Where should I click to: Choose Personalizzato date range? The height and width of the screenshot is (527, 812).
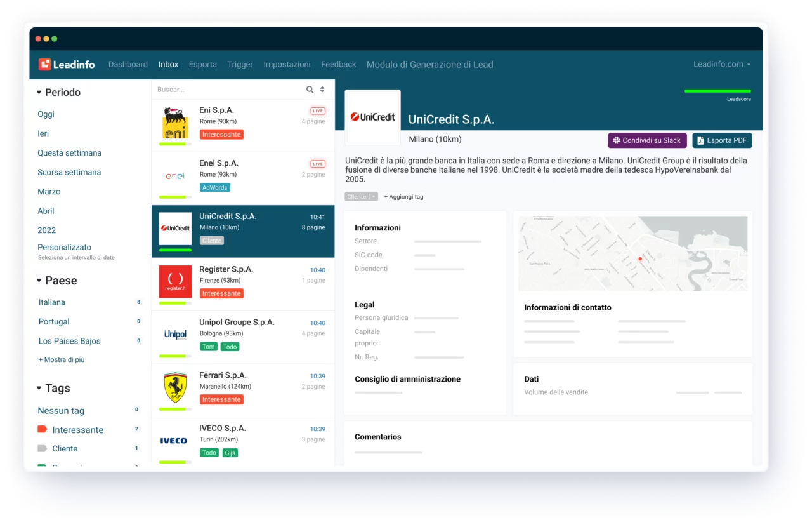pyautogui.click(x=64, y=247)
